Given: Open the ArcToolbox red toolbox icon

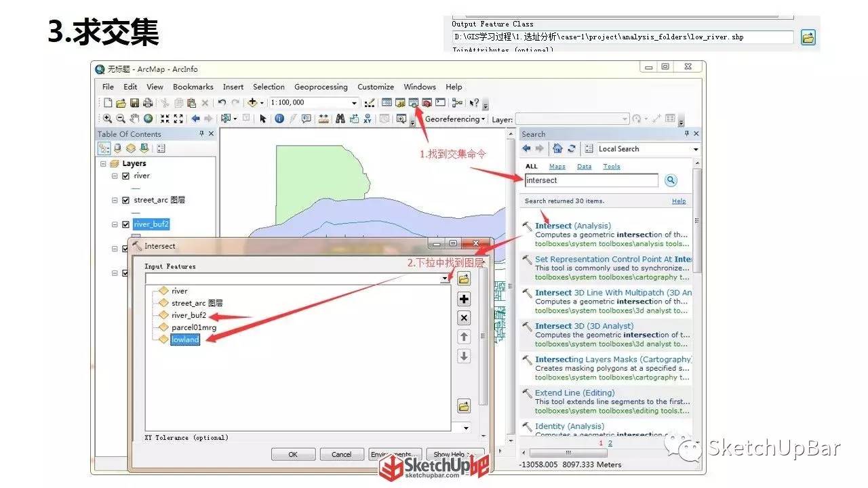Looking at the screenshot, I should (x=427, y=103).
